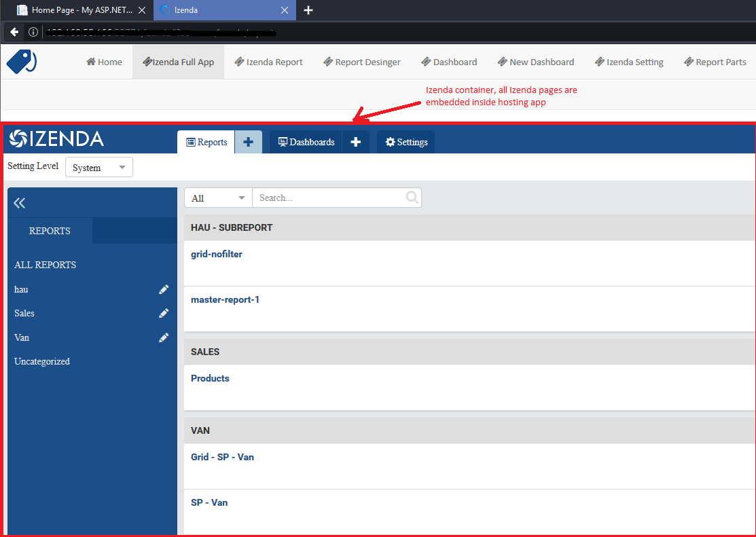756x537 pixels.
Task: Expand the All filter dropdown
Action: click(218, 198)
